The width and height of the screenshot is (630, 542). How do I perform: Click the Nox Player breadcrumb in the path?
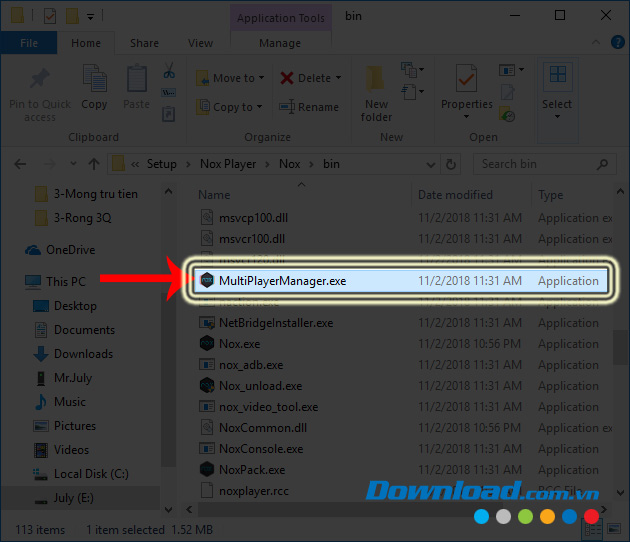[228, 164]
